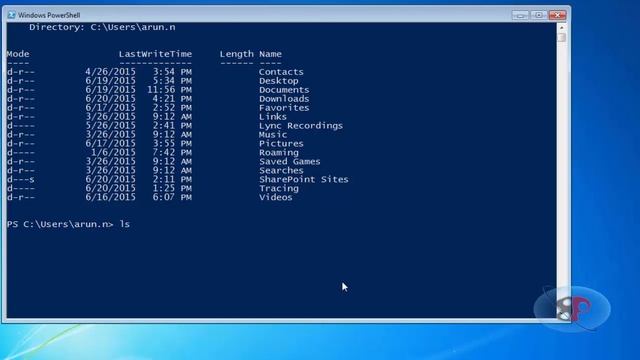Click the 11:56 PM time for Documents
The image size is (640, 360).
169,90
